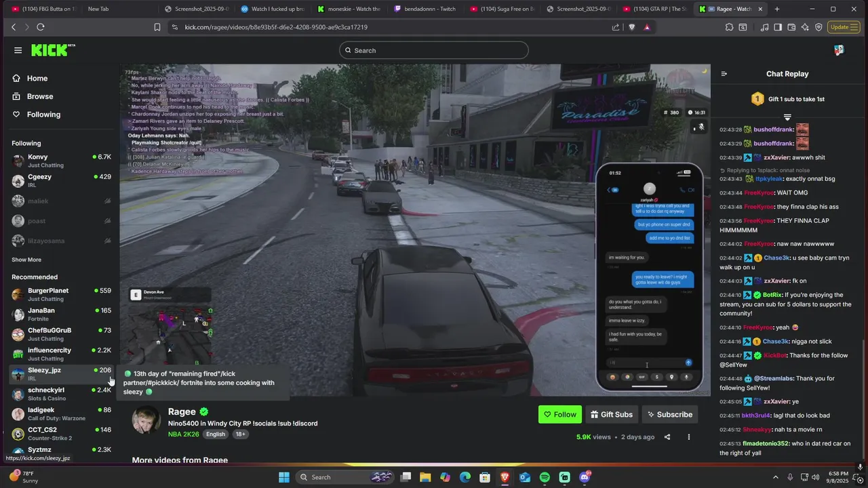This screenshot has width=868, height=488.
Task: Open Brave Wallet icon
Action: click(x=791, y=27)
